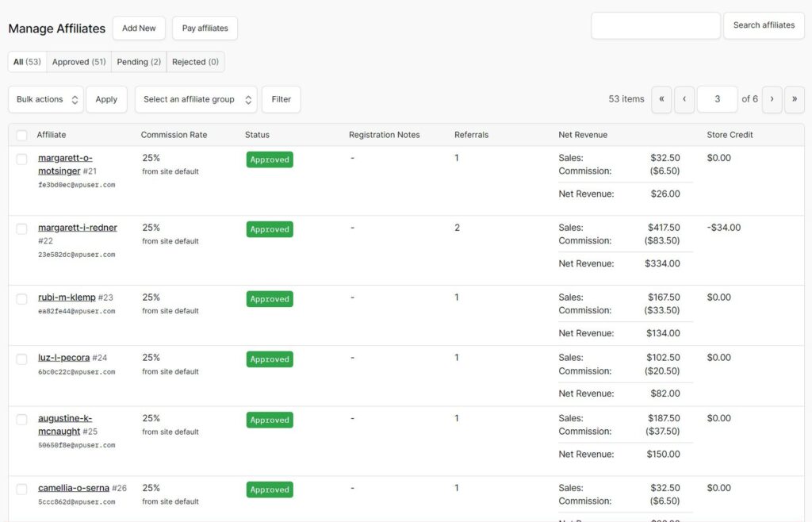Viewport: 812px width, 522px height.
Task: Toggle the select-all affiliates checkbox in header
Action: pos(21,136)
